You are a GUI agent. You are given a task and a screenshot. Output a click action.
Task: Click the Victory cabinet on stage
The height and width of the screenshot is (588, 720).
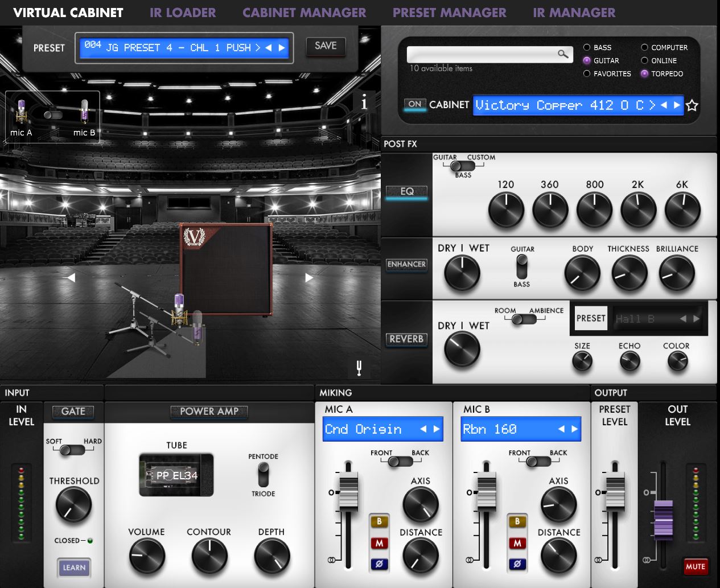[x=226, y=269]
